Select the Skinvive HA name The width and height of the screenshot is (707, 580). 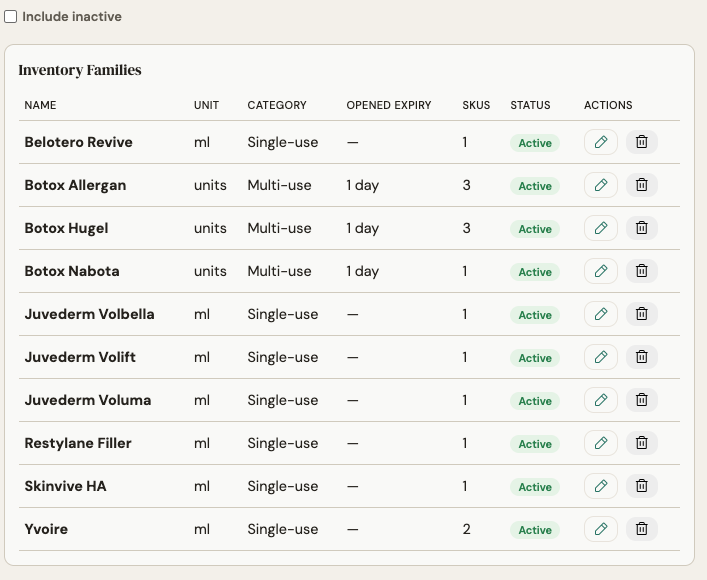65,486
